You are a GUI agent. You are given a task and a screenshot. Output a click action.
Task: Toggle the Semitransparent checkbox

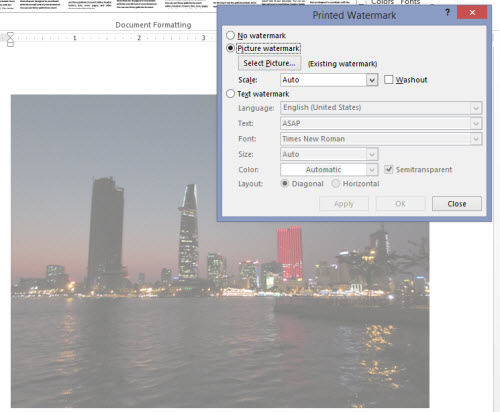coord(388,169)
